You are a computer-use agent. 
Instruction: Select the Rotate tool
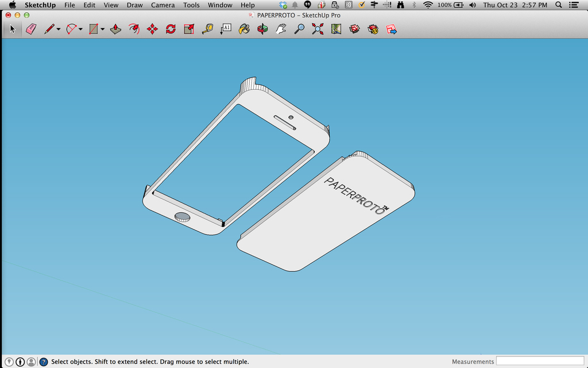click(171, 29)
